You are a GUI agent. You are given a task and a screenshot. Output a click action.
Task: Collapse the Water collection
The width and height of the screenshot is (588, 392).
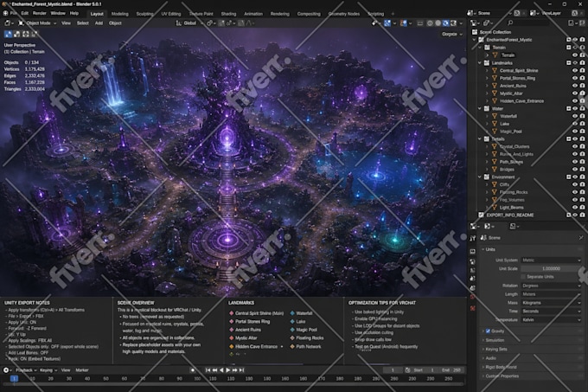(480, 109)
